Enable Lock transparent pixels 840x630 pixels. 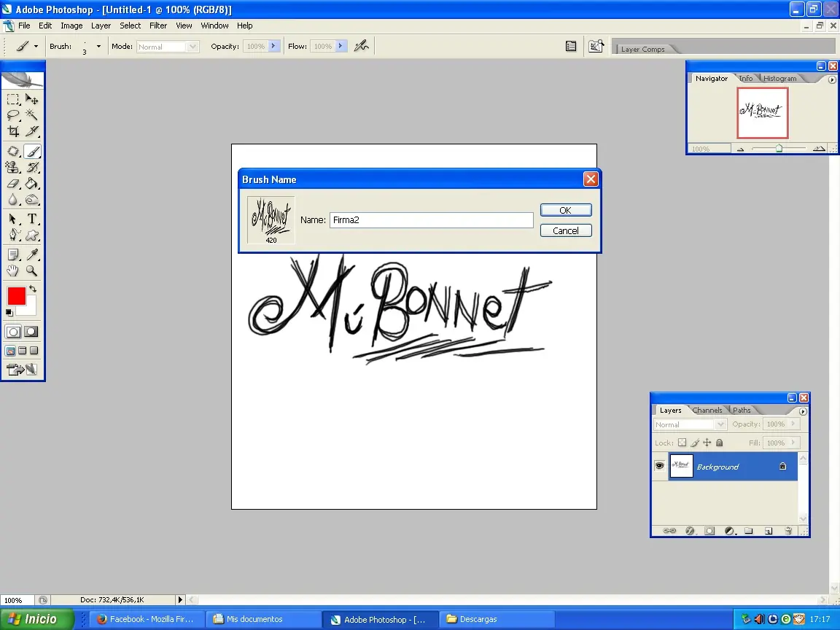click(x=682, y=442)
